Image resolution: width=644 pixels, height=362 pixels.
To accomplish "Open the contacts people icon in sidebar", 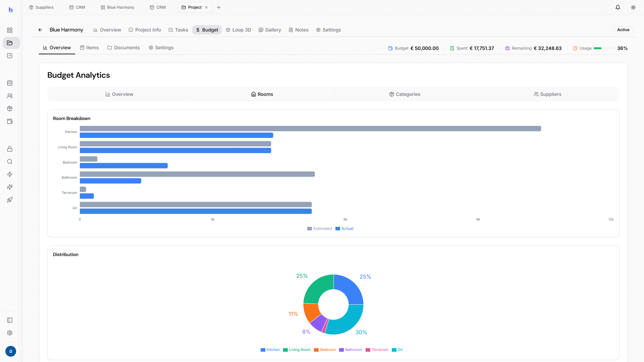I will point(10,96).
